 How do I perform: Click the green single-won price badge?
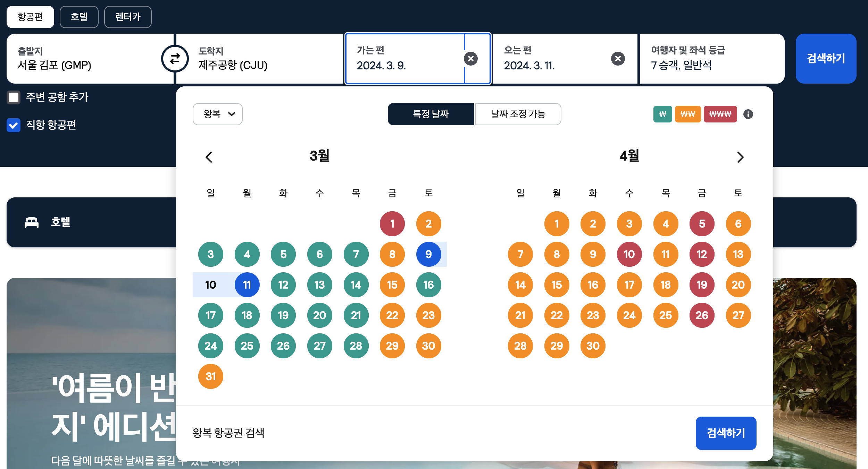click(x=662, y=114)
